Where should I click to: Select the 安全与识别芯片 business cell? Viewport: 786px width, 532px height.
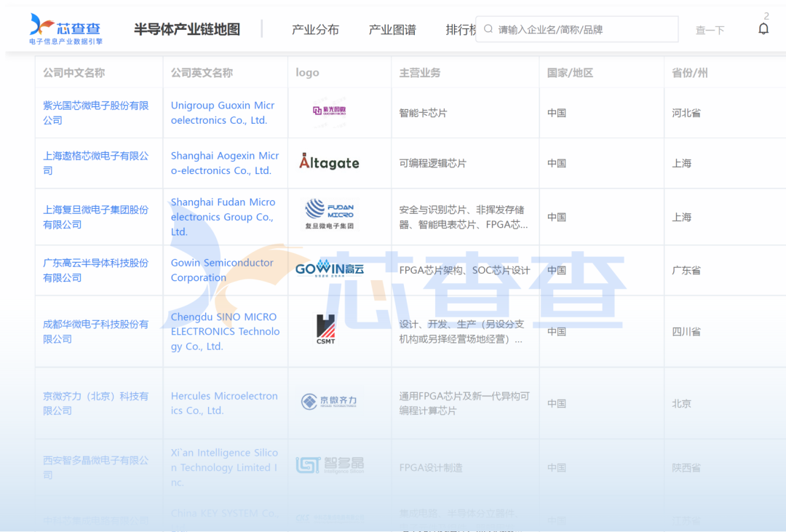tap(464, 217)
